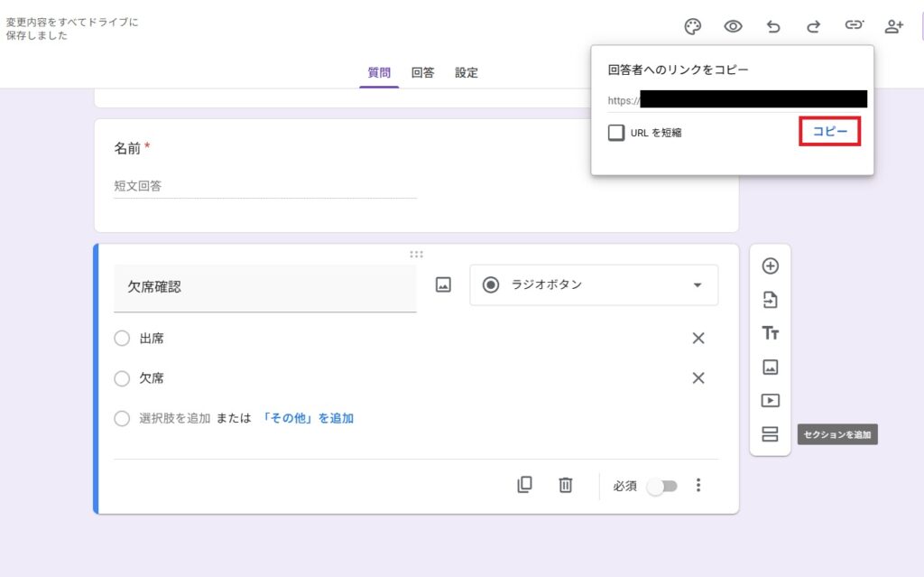Add a video from the sidebar

coord(770,400)
